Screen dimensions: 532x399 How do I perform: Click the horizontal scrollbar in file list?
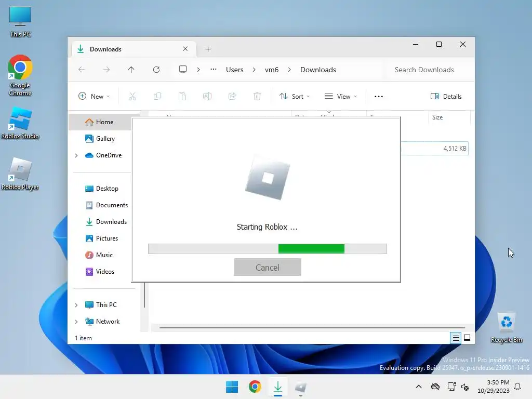pyautogui.click(x=312, y=328)
